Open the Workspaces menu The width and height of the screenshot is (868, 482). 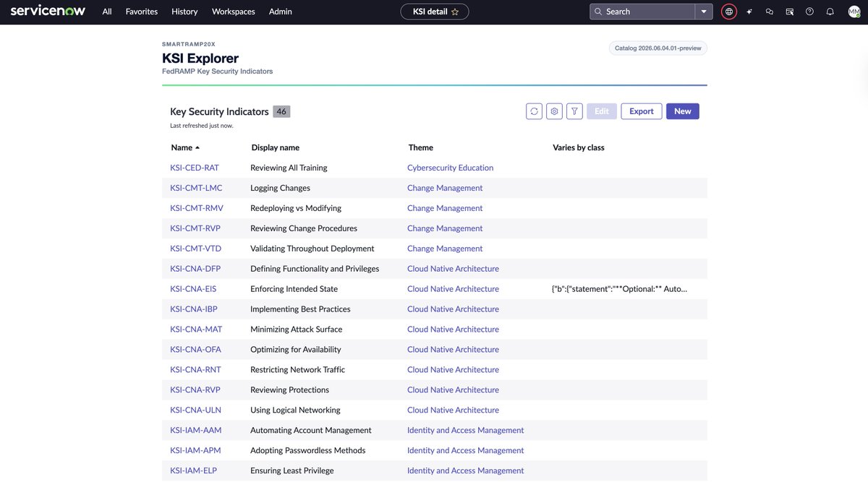click(x=234, y=12)
